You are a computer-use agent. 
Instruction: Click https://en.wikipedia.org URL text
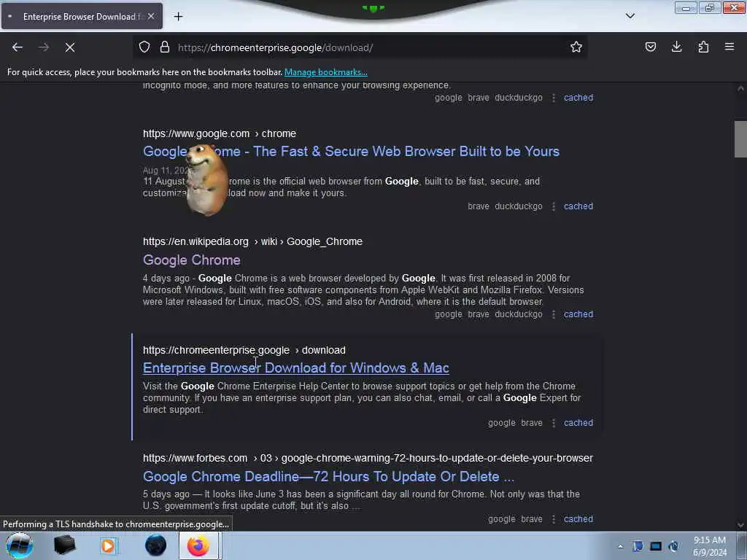click(196, 241)
